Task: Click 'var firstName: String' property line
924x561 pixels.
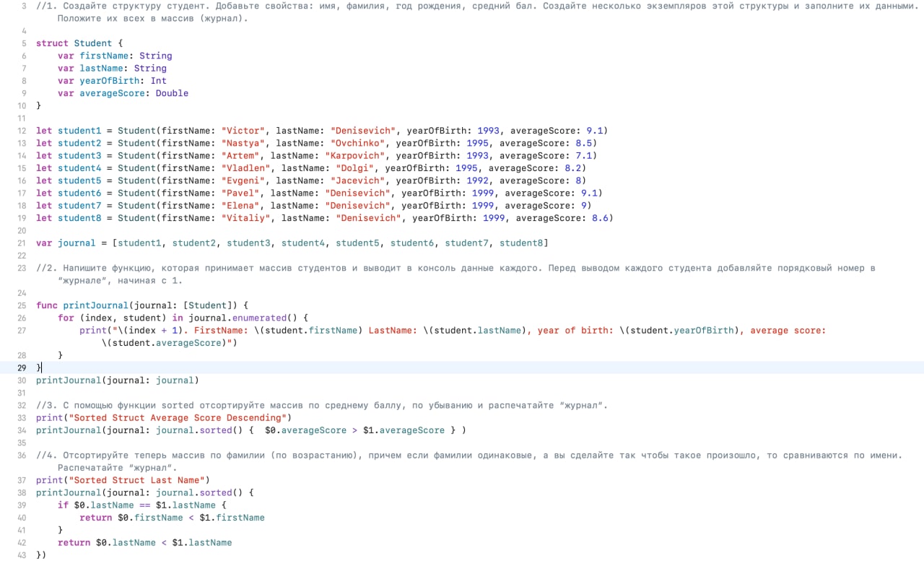Action: point(115,56)
